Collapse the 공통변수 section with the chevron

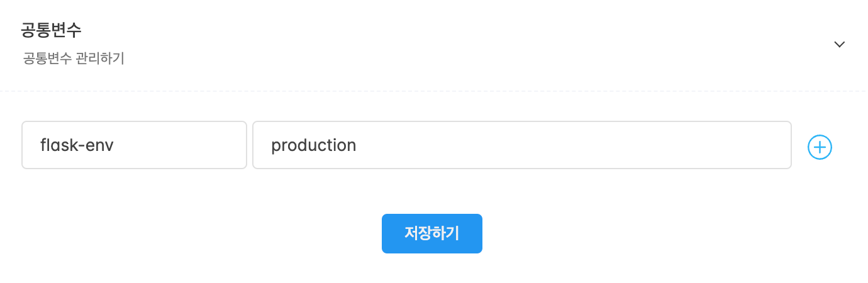coord(839,45)
